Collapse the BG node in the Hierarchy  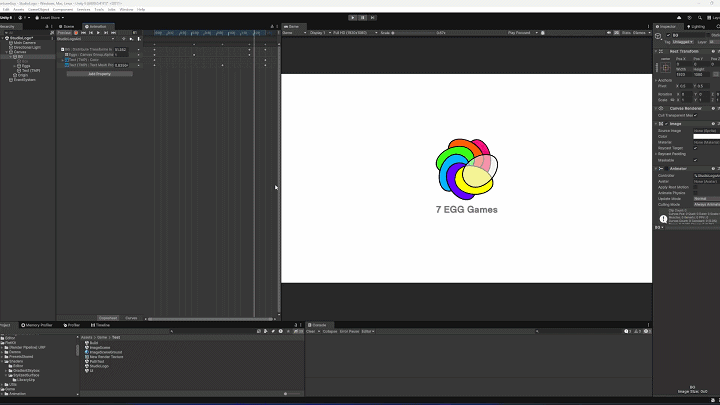pos(11,56)
